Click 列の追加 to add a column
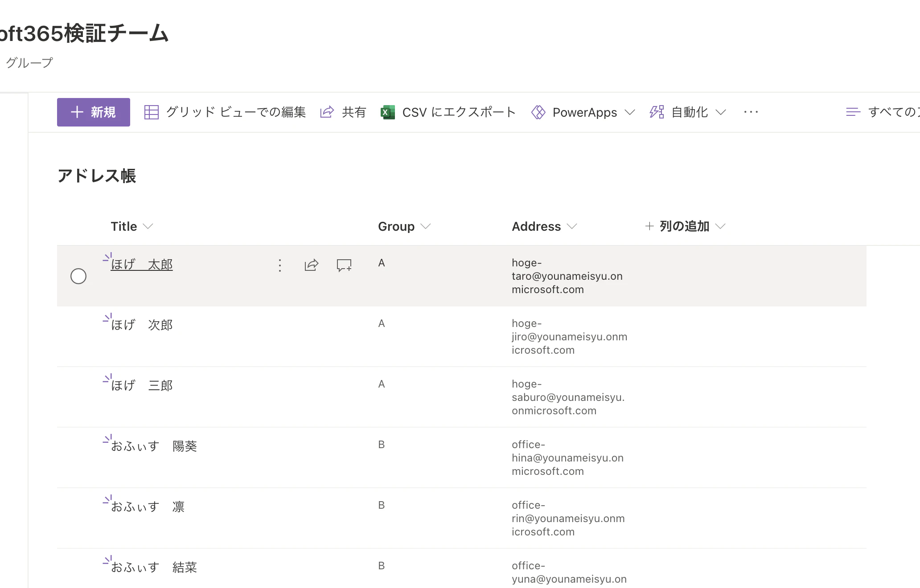 (684, 226)
